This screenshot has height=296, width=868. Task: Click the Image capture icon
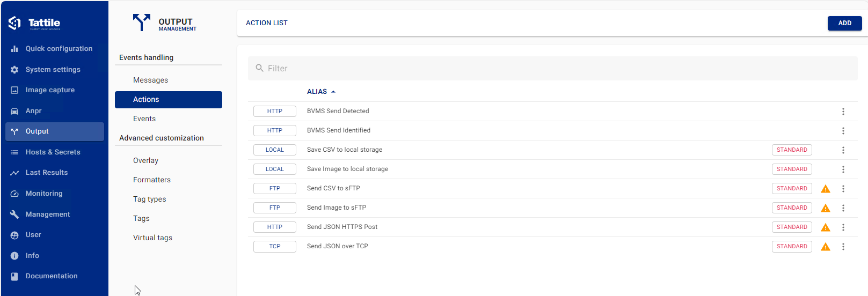coord(14,90)
